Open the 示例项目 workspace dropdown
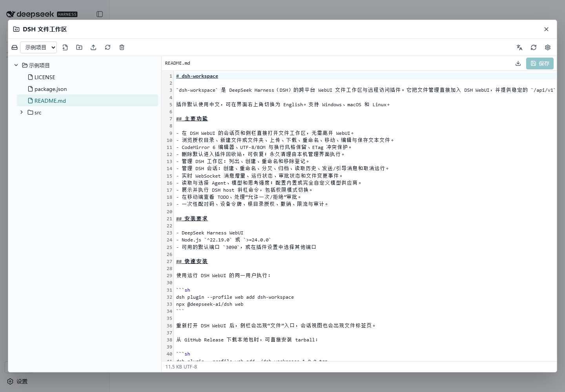 point(38,47)
